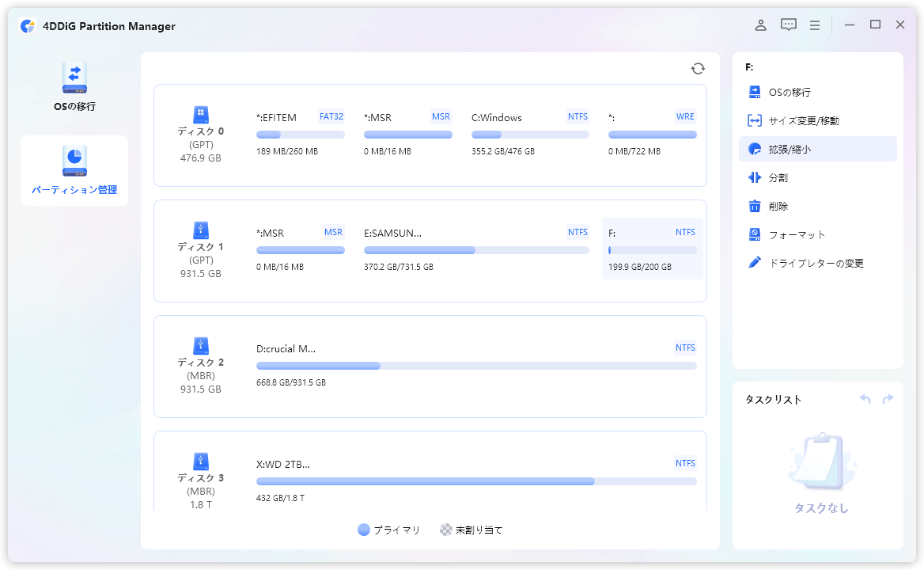Select the ディスク 0 drive icon
924x570 pixels.
click(x=201, y=114)
